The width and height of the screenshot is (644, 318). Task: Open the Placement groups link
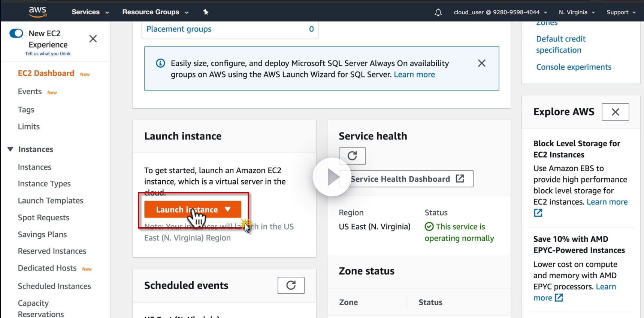coord(179,29)
